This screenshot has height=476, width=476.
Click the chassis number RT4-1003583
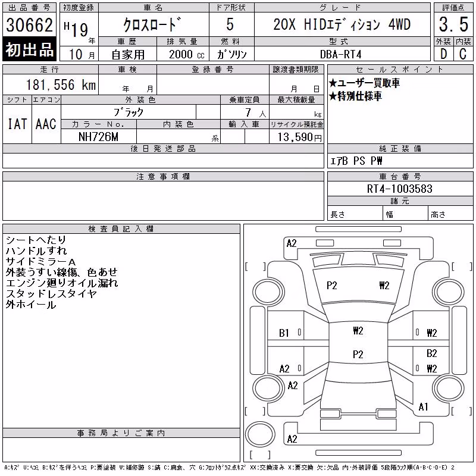coord(399,189)
